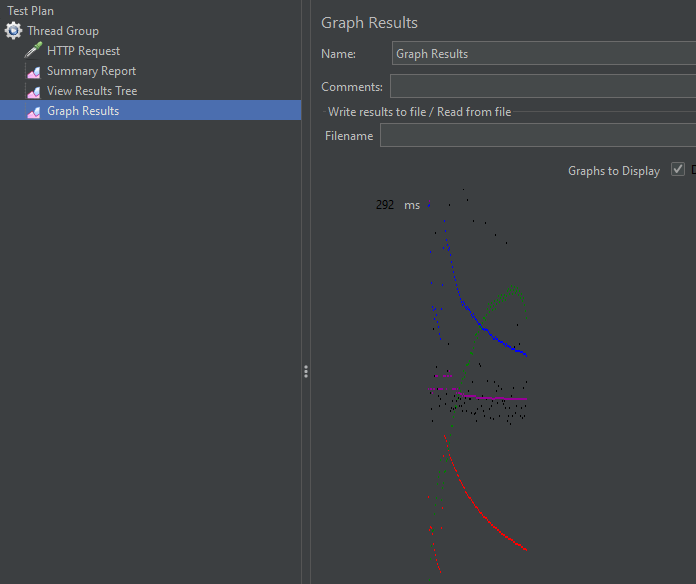Toggle the Graphs to Display checkbox
696x584 pixels.
pos(677,169)
